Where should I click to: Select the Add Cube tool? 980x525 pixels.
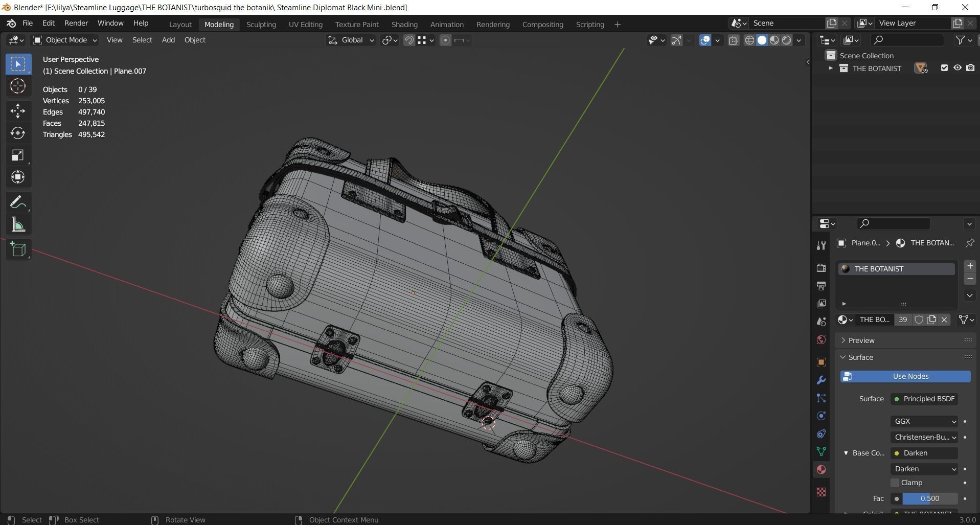[x=18, y=249]
